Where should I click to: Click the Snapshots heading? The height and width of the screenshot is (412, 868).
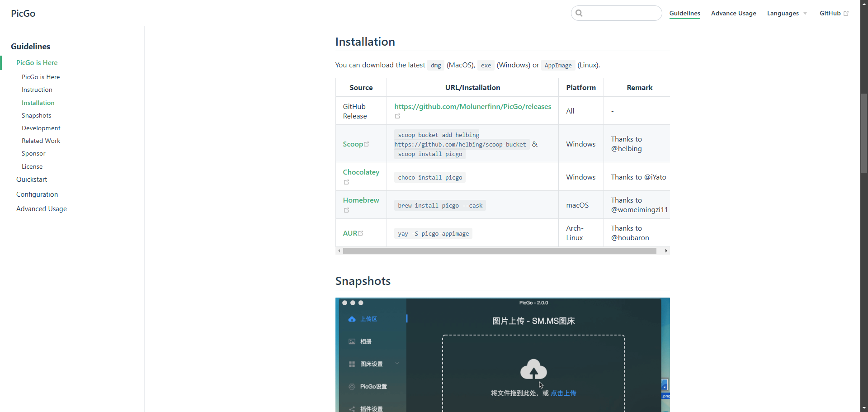(363, 281)
